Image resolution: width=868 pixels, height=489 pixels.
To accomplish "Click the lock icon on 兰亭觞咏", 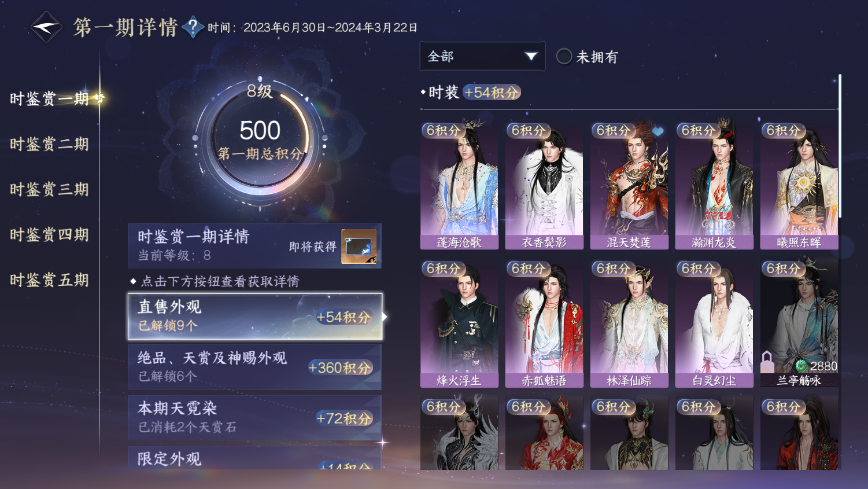I will click(x=767, y=362).
